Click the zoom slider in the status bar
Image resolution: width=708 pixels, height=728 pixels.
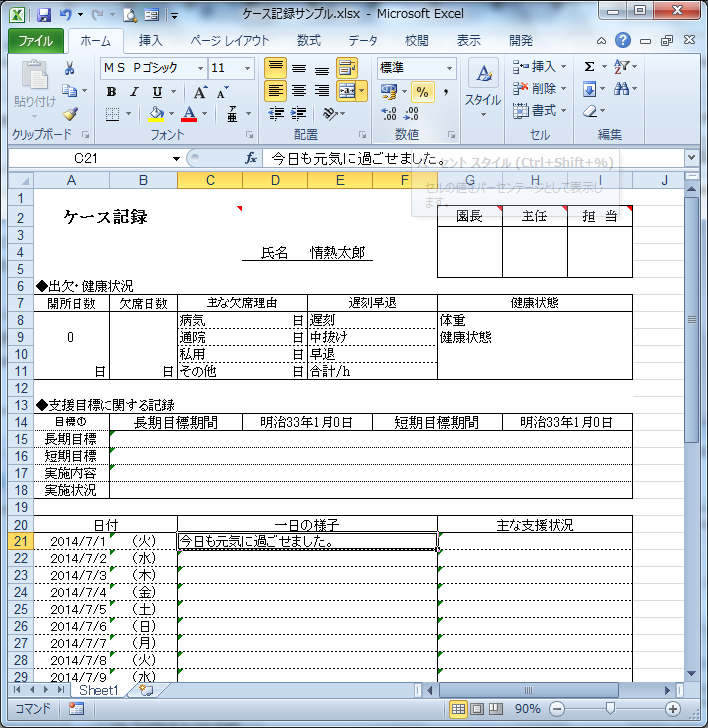[610, 709]
